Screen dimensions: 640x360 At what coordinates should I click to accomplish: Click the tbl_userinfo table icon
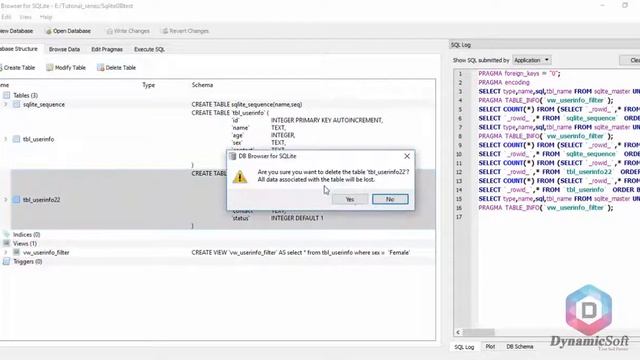[x=16, y=139]
